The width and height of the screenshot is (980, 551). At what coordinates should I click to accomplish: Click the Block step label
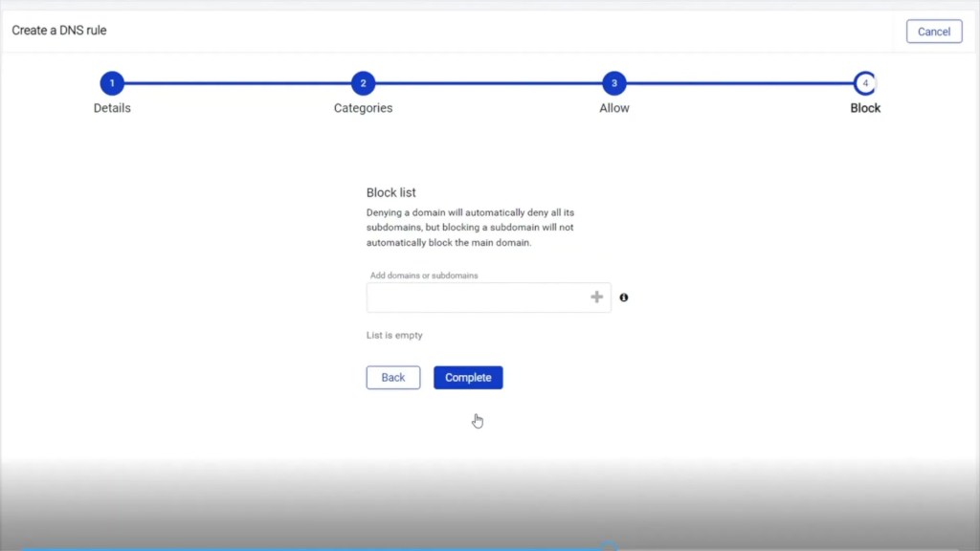coord(865,108)
